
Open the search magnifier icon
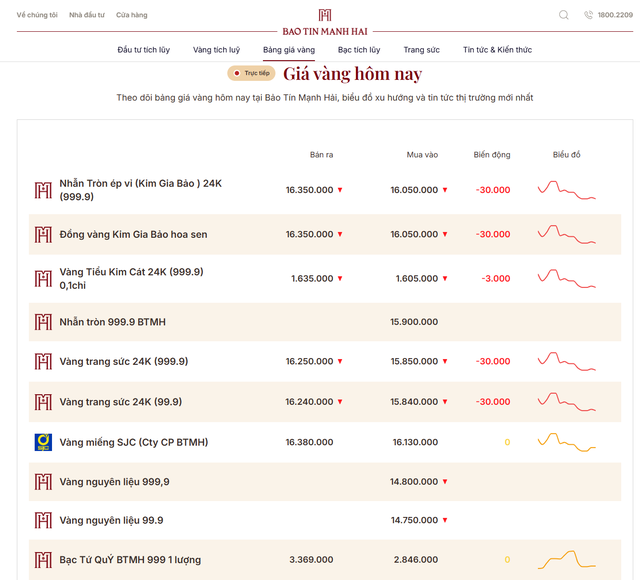pyautogui.click(x=564, y=15)
